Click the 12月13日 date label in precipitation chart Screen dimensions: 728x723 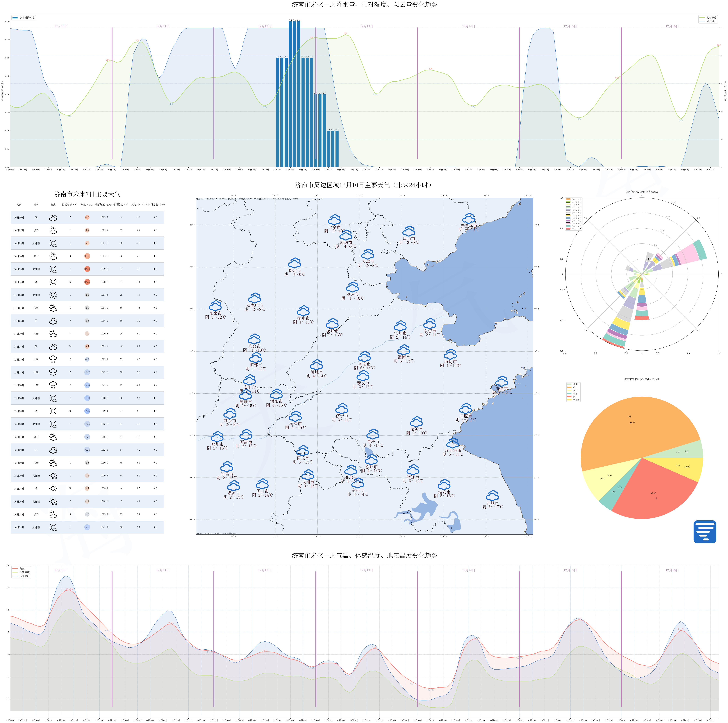pyautogui.click(x=366, y=26)
